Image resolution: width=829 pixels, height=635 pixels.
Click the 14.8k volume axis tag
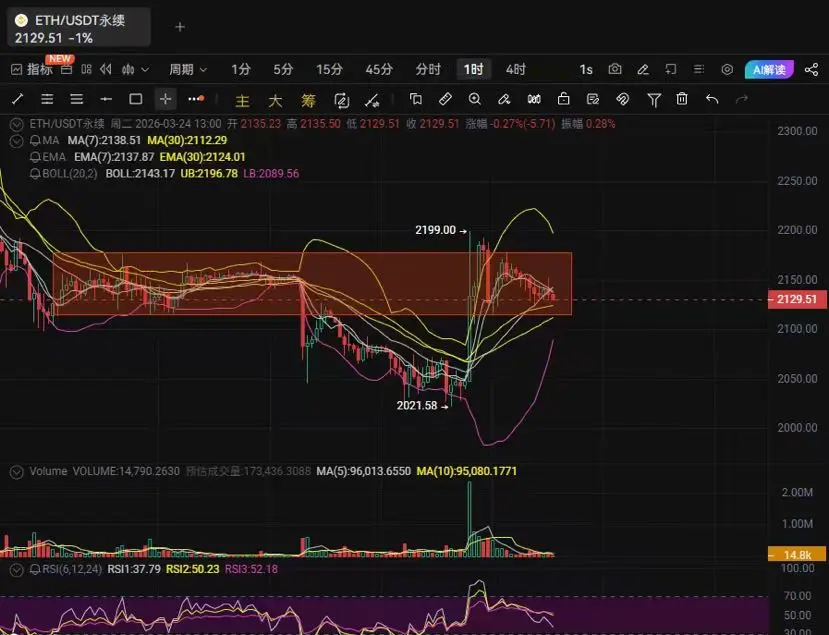point(797,555)
